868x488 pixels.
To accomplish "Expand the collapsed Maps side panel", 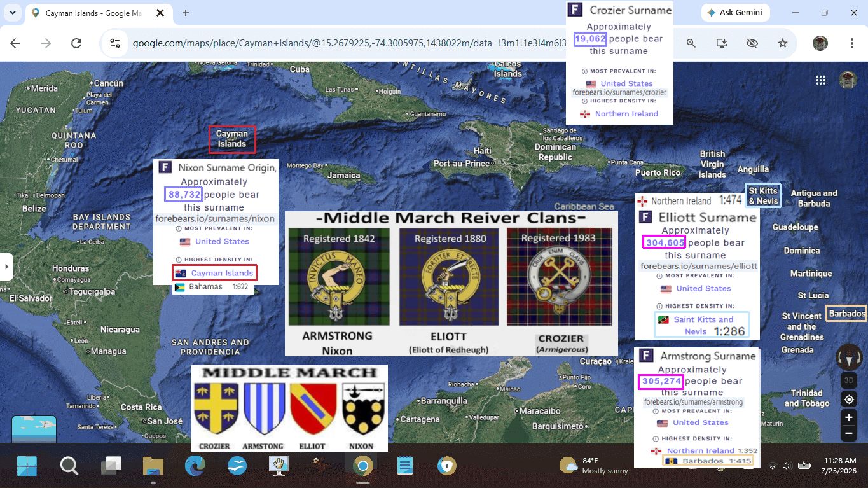I will coord(6,266).
